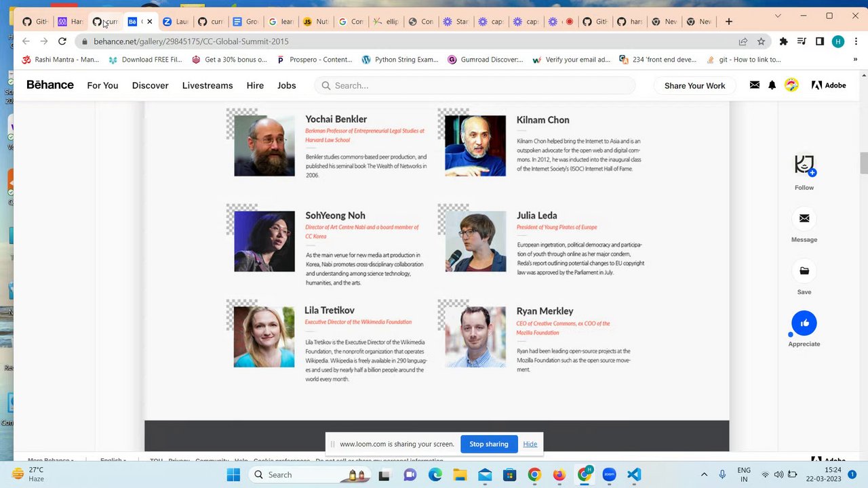This screenshot has width=868, height=488.
Task: Bookmark this page with star icon
Action: 761,41
